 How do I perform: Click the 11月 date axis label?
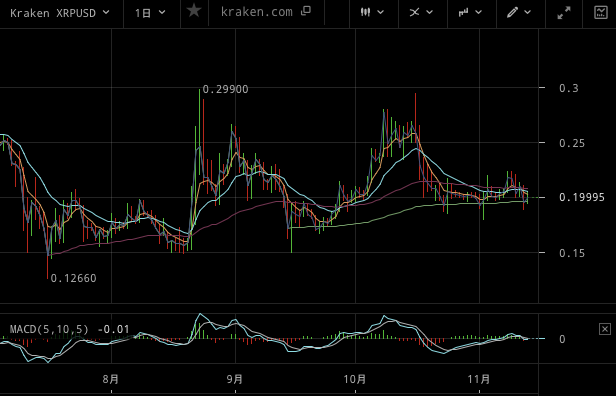(x=479, y=379)
